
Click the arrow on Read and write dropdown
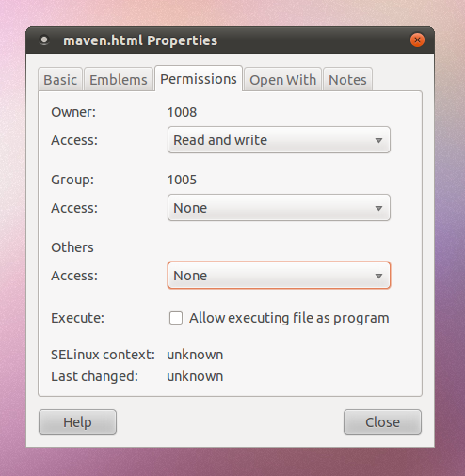click(378, 140)
